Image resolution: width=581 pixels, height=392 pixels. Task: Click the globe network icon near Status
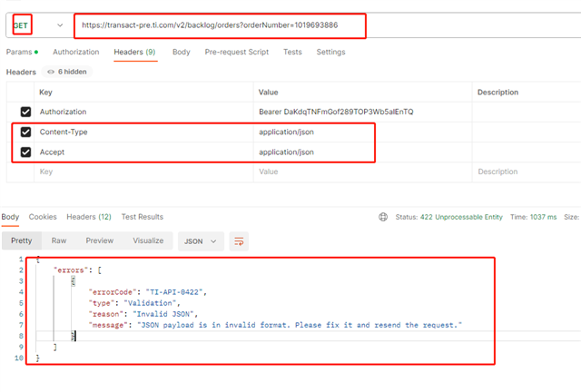[383, 217]
